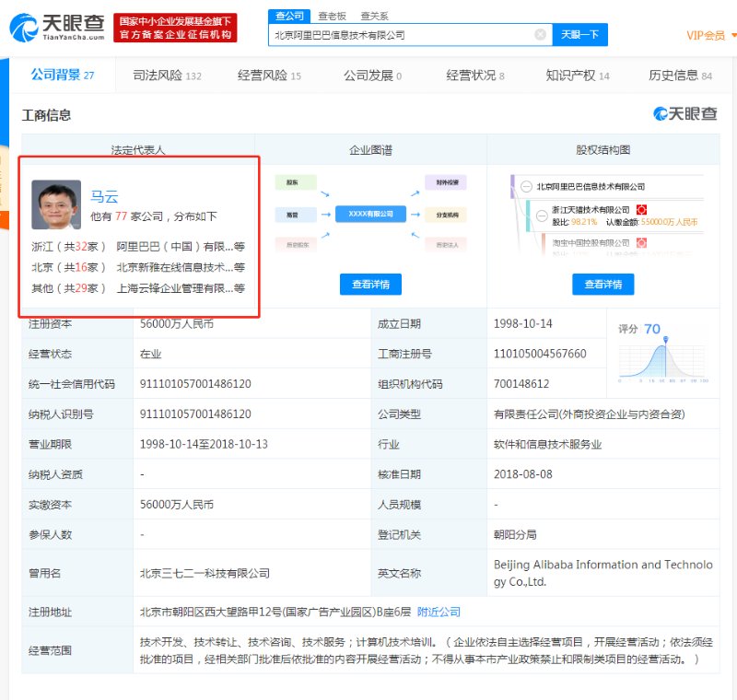Click the 天眼查 watermark logo beside 工商信息
The image size is (737, 700).
[x=684, y=114]
